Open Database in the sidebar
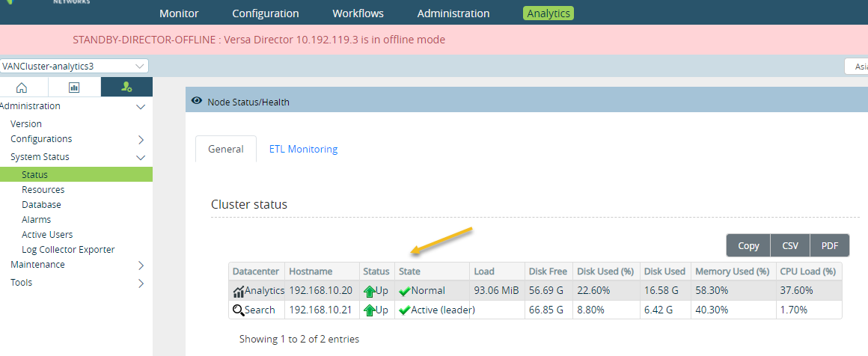The image size is (868, 356). coord(41,204)
